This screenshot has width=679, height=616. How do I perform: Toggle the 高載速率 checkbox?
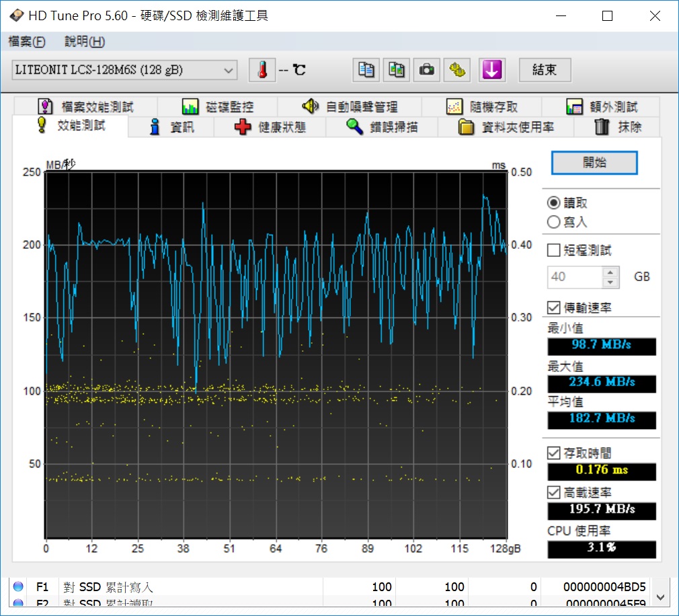pos(553,492)
